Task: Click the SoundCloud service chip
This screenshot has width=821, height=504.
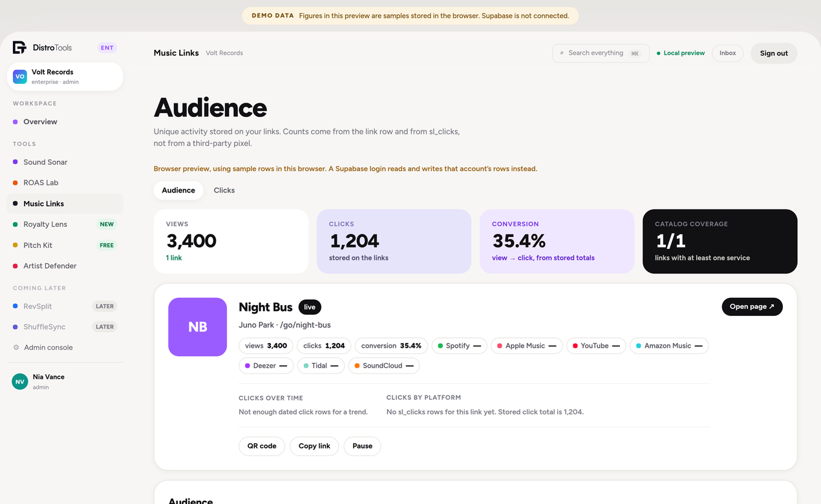Action: pyautogui.click(x=384, y=366)
